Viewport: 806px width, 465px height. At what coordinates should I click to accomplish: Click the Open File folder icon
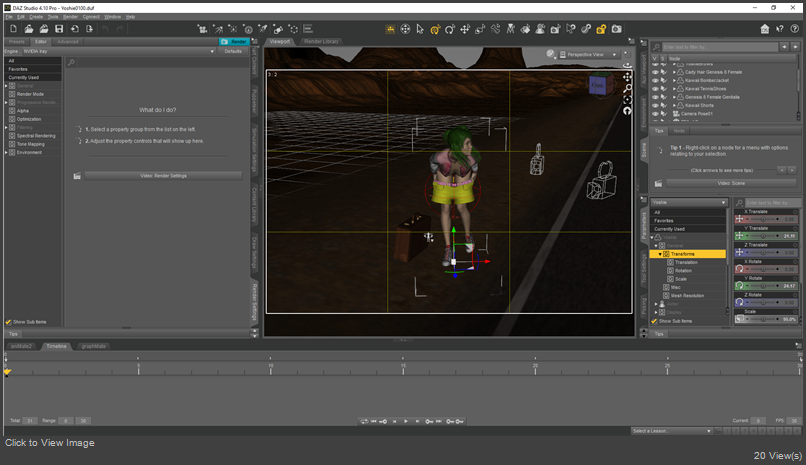[x=29, y=29]
